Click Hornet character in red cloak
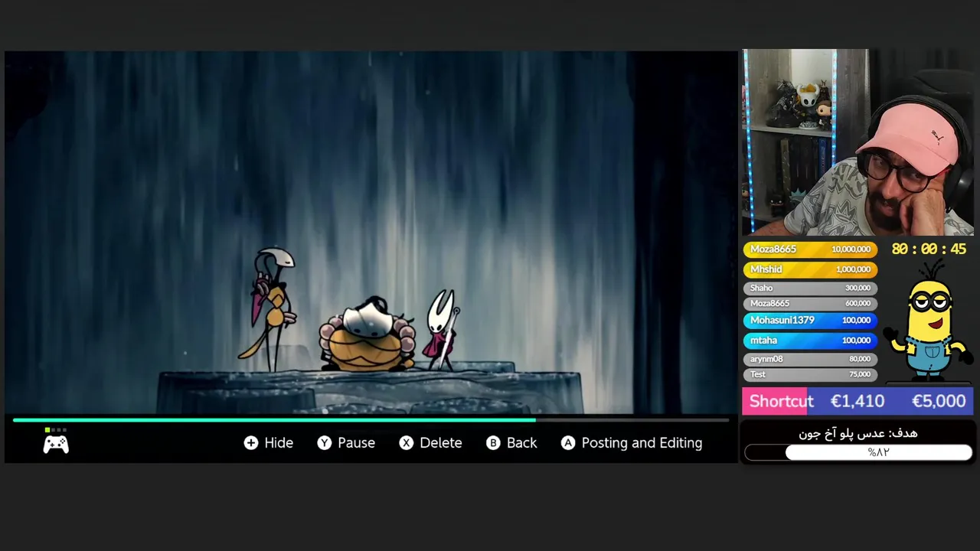The height and width of the screenshot is (551, 980). point(443,330)
